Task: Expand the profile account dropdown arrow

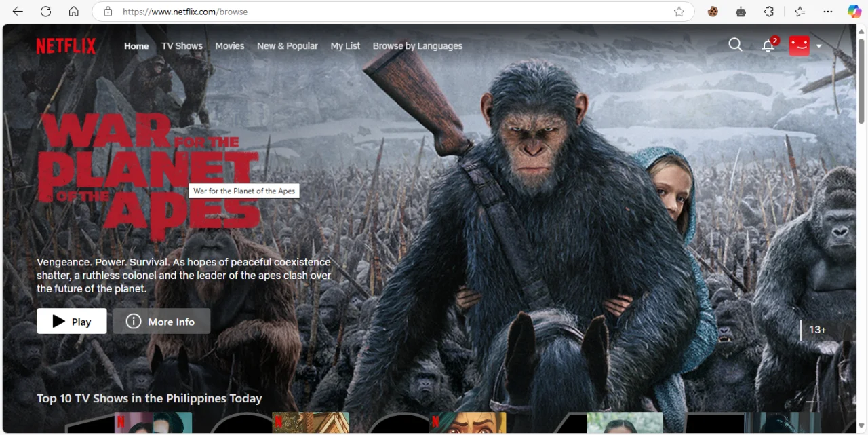Action: (x=818, y=46)
